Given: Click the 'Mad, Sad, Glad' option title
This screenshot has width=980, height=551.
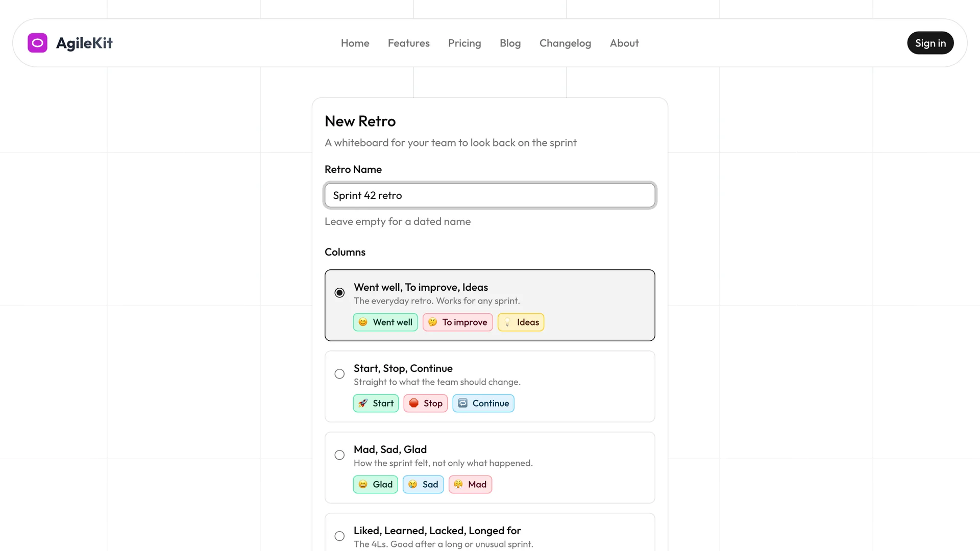Looking at the screenshot, I should point(390,449).
